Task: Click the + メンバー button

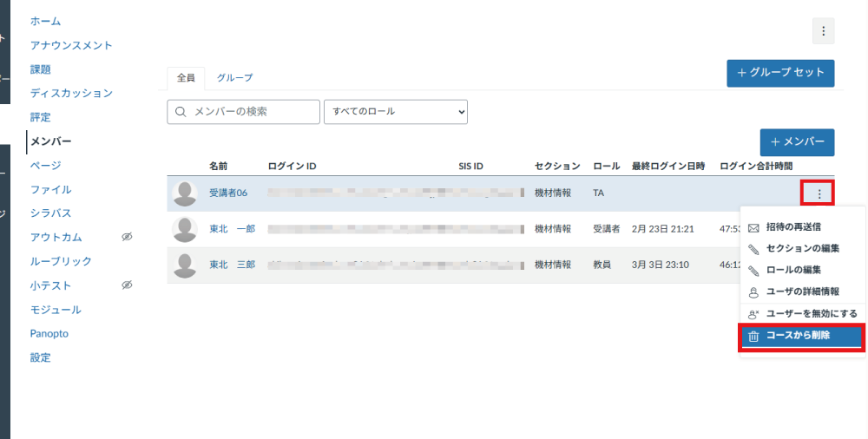Action: coord(797,142)
